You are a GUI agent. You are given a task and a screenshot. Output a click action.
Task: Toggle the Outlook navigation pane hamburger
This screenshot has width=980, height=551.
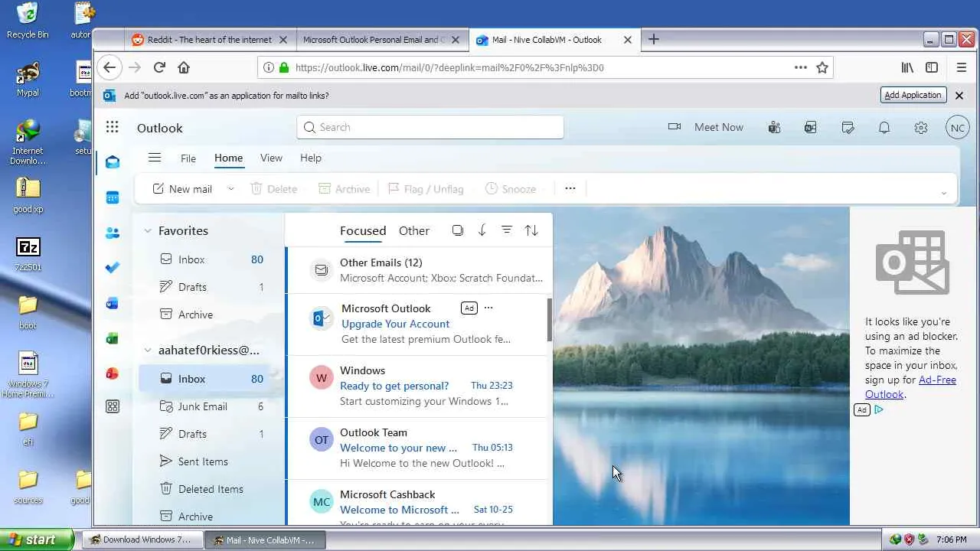point(155,158)
